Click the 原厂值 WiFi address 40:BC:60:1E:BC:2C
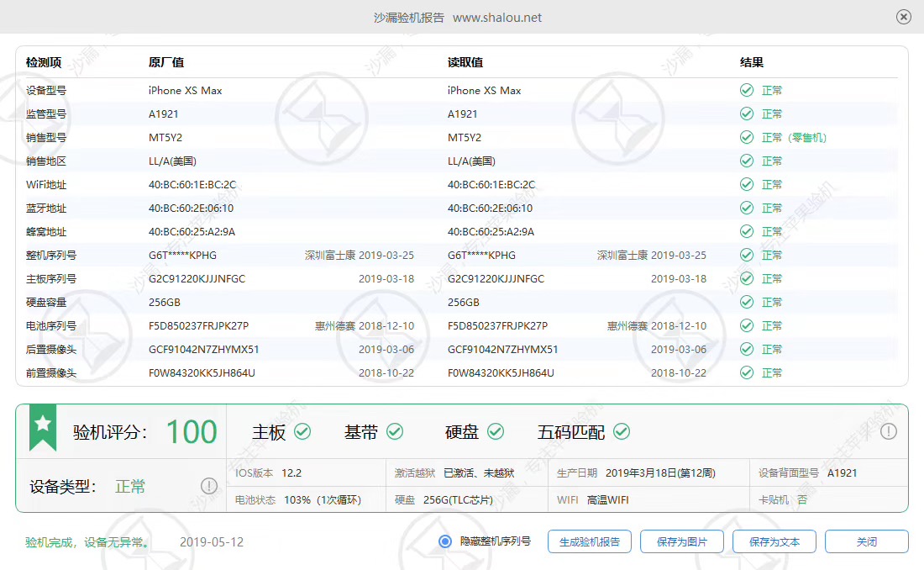Image resolution: width=924 pixels, height=570 pixels. point(192,185)
